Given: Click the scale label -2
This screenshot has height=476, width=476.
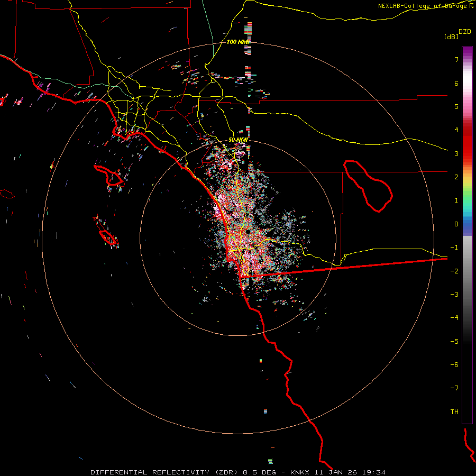Looking at the screenshot, I should coord(454,271).
